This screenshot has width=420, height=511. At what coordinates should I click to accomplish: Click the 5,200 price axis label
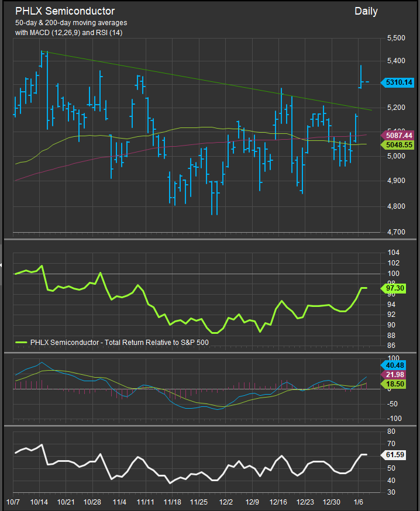pyautogui.click(x=396, y=108)
